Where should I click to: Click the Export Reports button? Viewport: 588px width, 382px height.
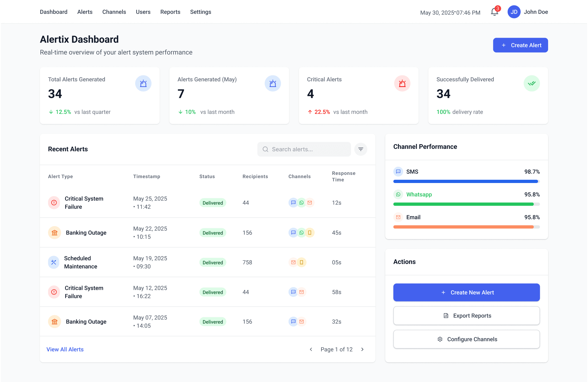pos(467,316)
